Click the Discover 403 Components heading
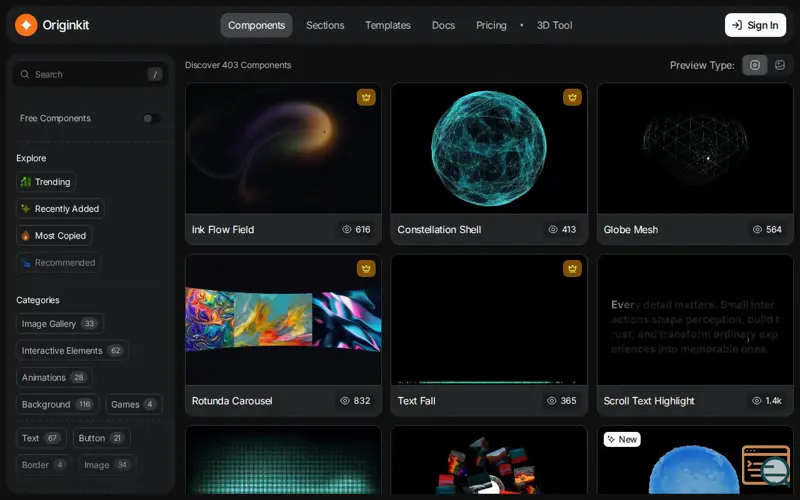This screenshot has height=500, width=800. [238, 65]
